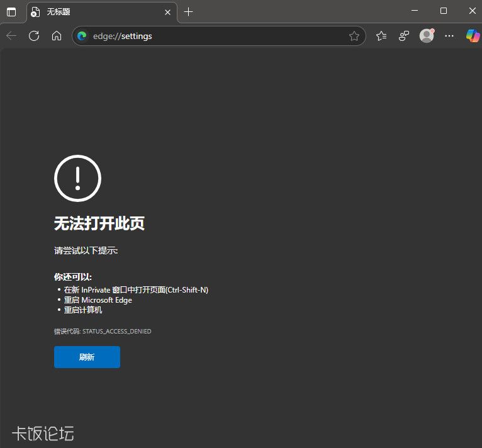Open the profile avatar menu
The height and width of the screenshot is (448, 482).
click(427, 36)
